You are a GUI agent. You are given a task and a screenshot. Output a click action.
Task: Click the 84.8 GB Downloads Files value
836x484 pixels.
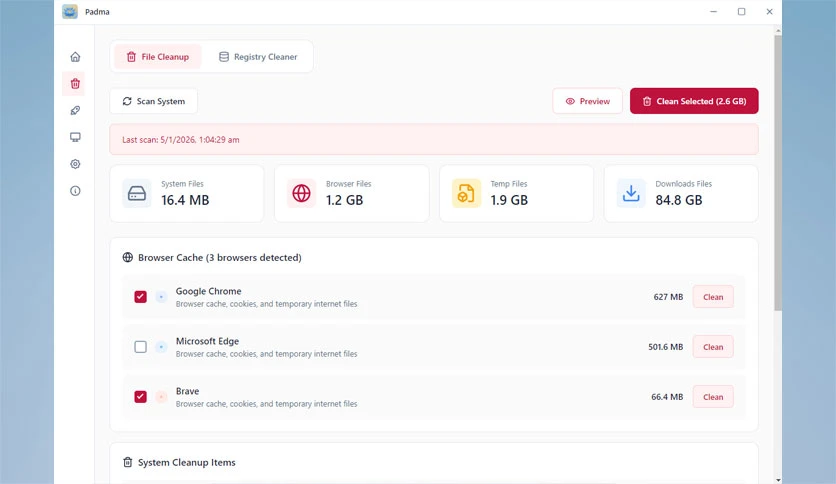tap(679, 200)
